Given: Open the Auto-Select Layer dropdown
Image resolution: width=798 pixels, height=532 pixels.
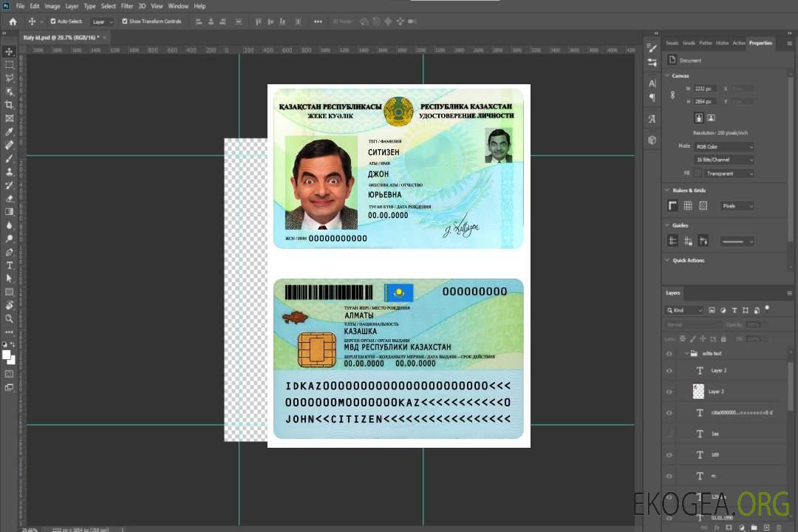Looking at the screenshot, I should [x=102, y=21].
